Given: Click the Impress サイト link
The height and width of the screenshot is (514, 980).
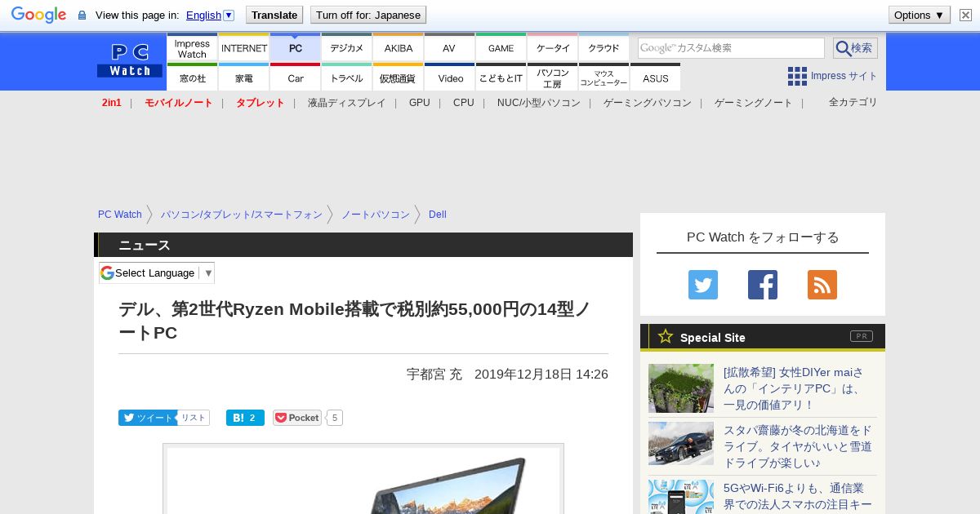Looking at the screenshot, I should pos(844,76).
